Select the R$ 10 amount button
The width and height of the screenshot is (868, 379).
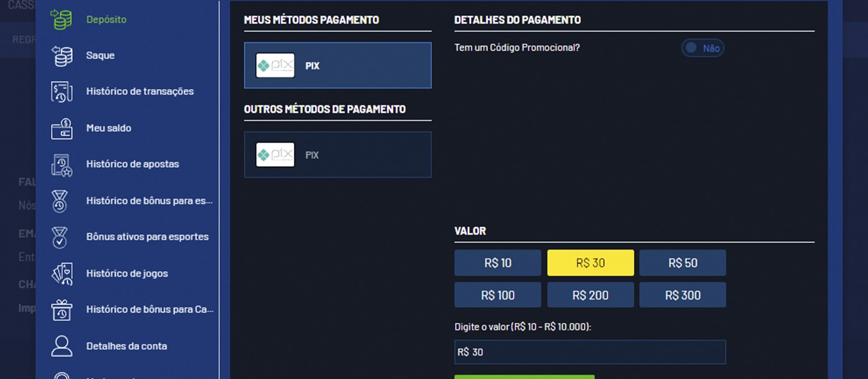497,263
